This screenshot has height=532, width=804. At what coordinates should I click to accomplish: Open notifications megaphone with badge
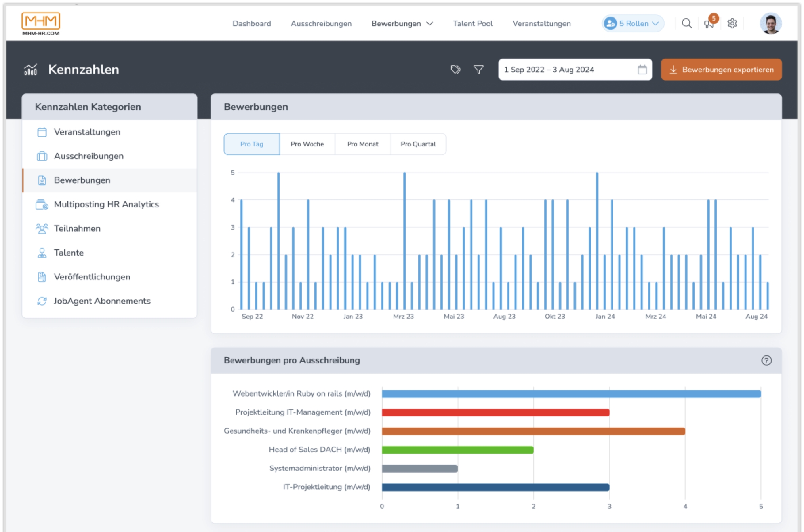click(709, 24)
